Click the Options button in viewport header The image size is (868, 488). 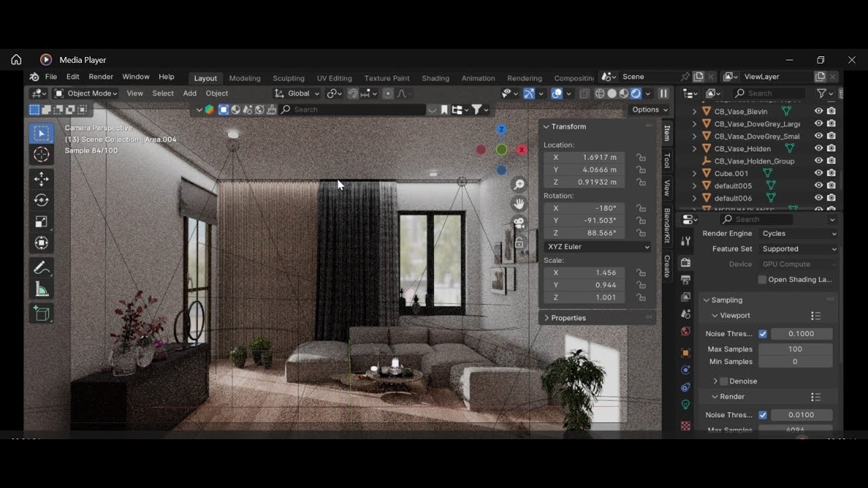[x=650, y=109]
